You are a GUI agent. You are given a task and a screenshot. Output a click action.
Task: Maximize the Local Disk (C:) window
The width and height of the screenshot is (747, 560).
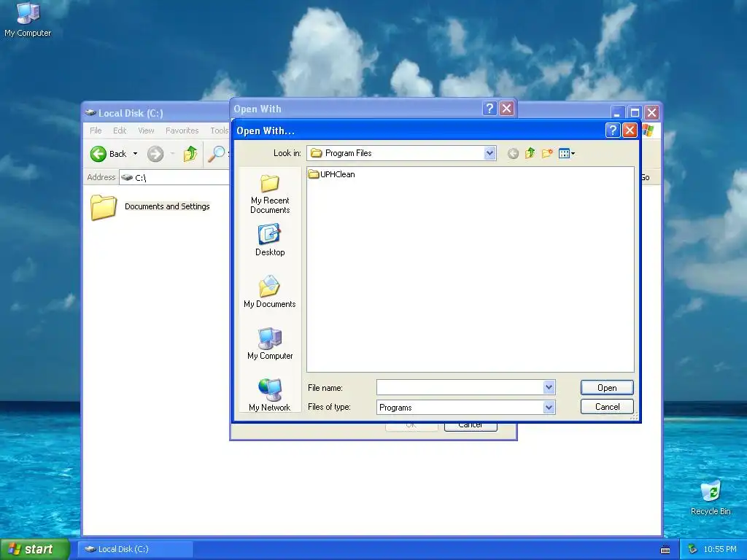point(635,113)
